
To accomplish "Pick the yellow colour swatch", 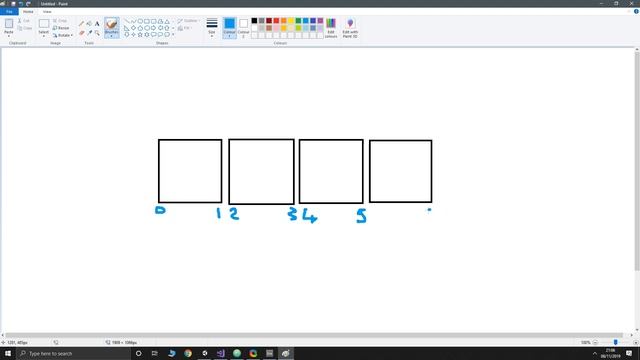I will [x=291, y=20].
